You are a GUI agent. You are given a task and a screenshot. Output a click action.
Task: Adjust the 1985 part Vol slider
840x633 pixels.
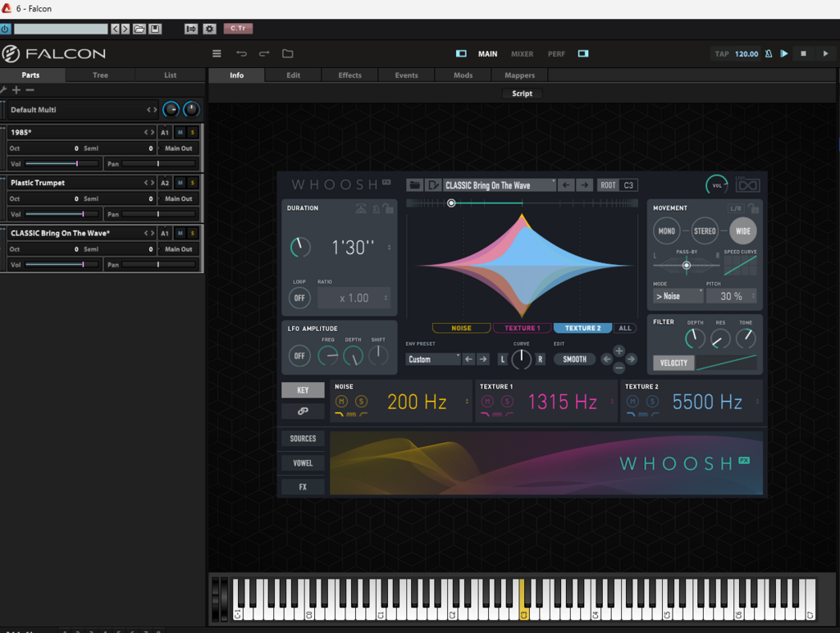point(62,164)
